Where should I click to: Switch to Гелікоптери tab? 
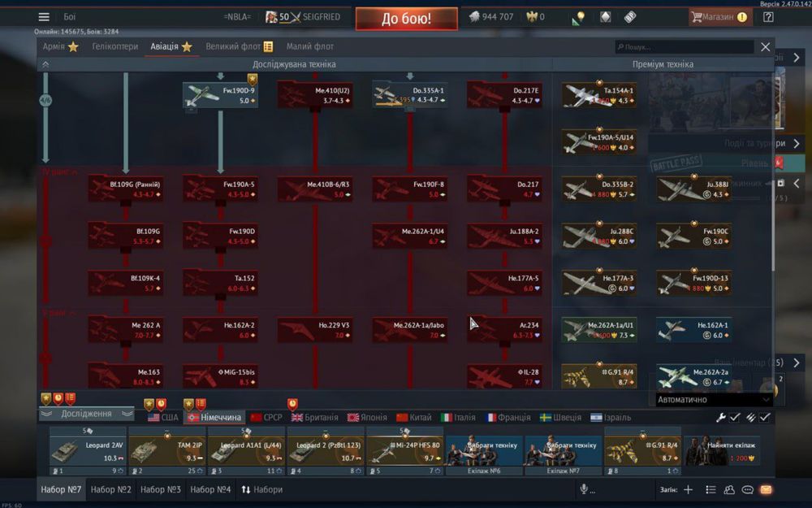click(x=115, y=46)
